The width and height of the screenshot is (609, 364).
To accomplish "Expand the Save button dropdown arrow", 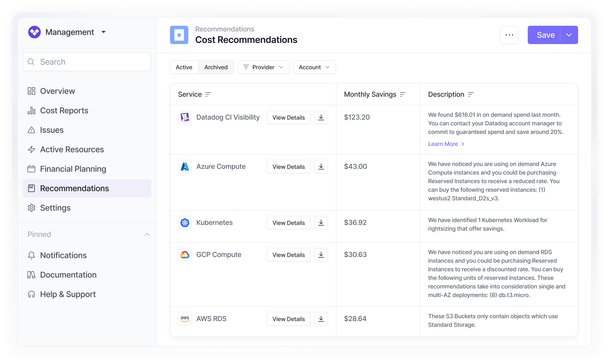I will tap(569, 35).
